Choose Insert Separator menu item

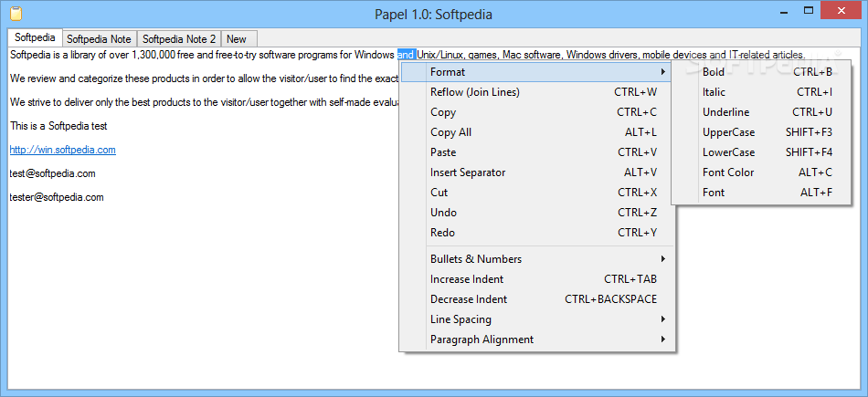(535, 172)
